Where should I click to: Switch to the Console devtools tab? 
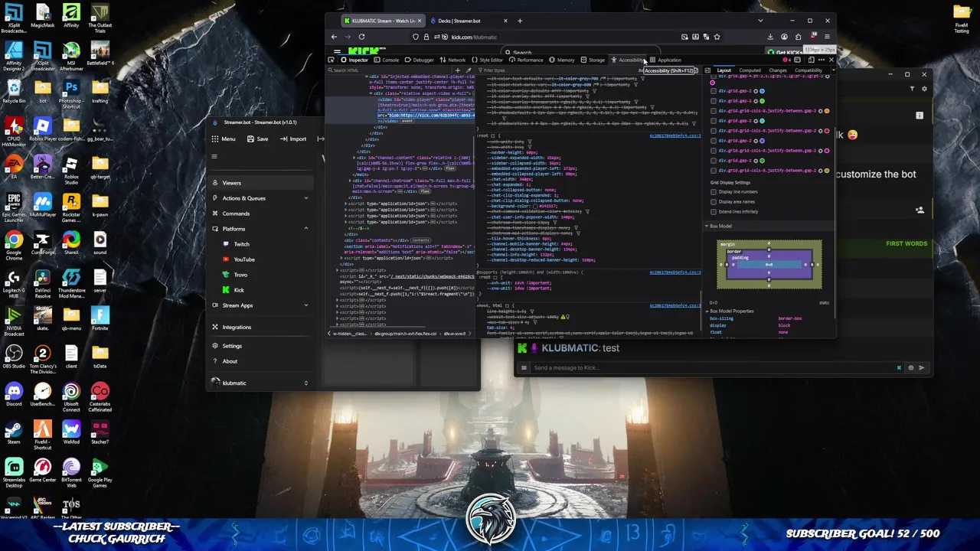[387, 60]
